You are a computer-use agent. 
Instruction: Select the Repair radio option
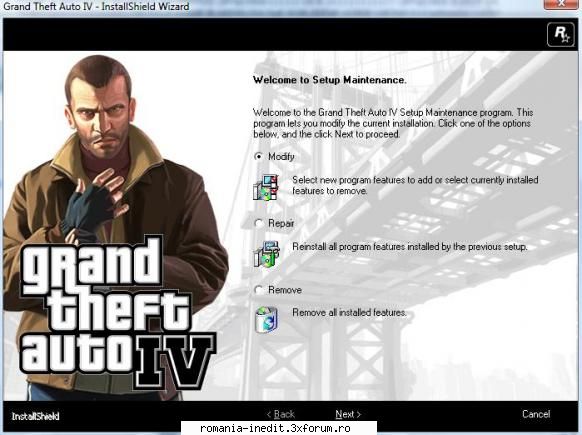(x=259, y=223)
